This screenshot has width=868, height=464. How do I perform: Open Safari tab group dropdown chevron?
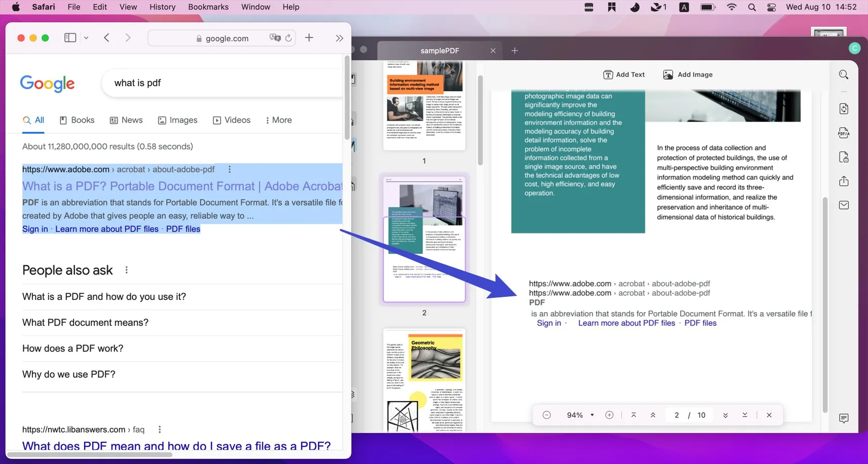86,37
